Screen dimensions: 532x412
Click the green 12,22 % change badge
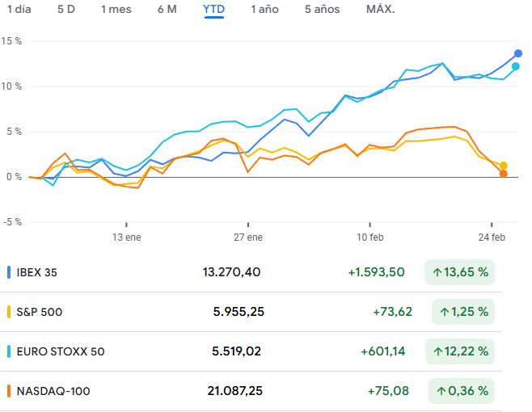[459, 351]
